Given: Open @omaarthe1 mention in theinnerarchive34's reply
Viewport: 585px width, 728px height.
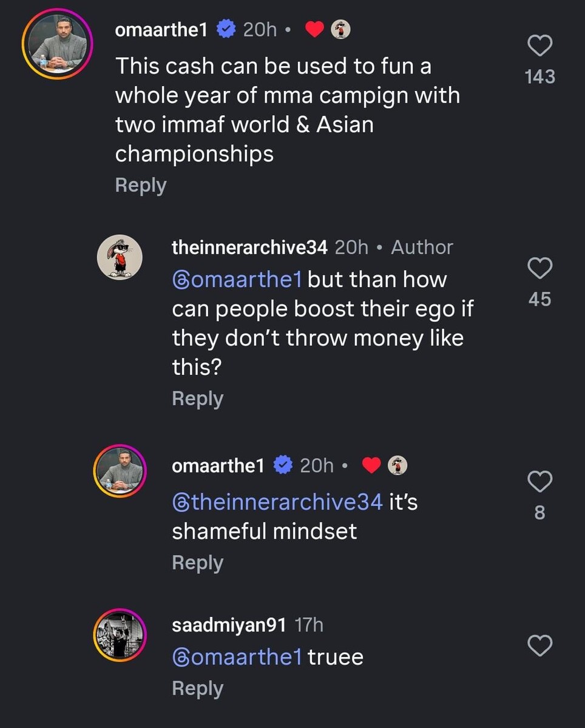Looking at the screenshot, I should coord(237,280).
